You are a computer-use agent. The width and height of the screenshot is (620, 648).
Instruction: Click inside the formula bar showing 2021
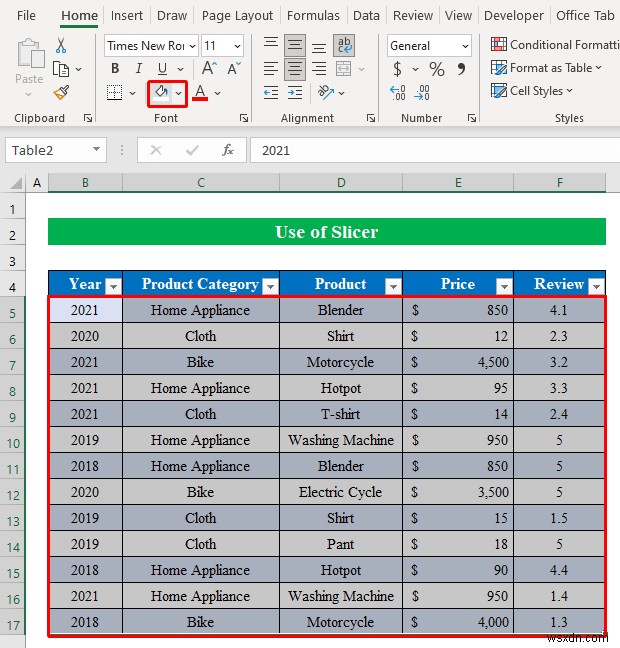435,150
